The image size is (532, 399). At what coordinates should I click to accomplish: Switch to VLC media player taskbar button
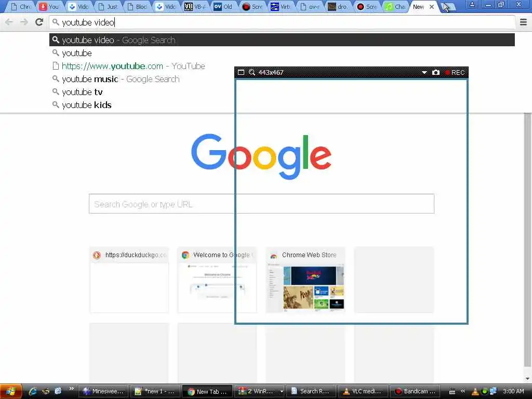pos(363,391)
